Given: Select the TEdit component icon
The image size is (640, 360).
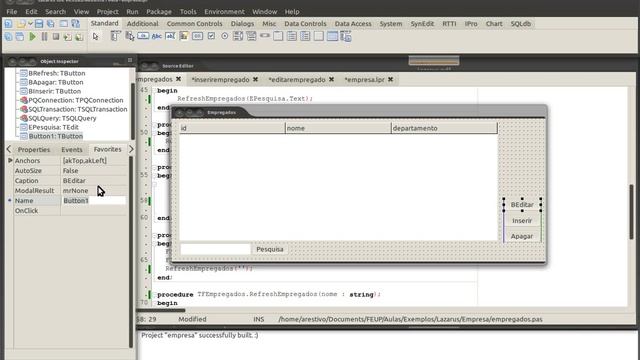Looking at the screenshot, I should coord(170,36).
